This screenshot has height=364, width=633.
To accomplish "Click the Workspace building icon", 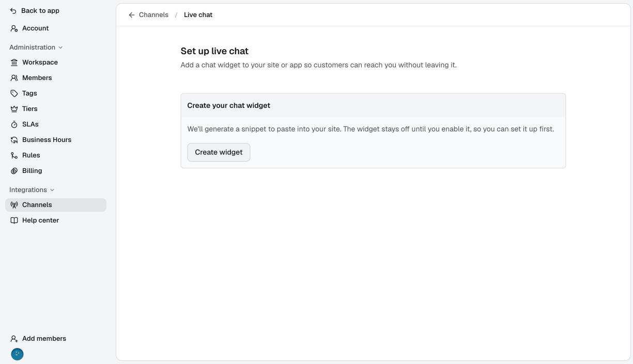I will coord(14,62).
